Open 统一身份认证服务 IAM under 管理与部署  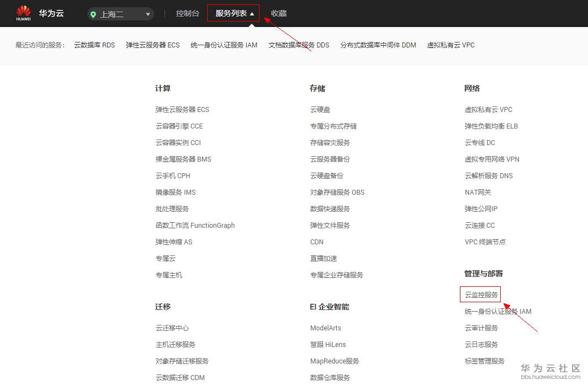(x=498, y=312)
